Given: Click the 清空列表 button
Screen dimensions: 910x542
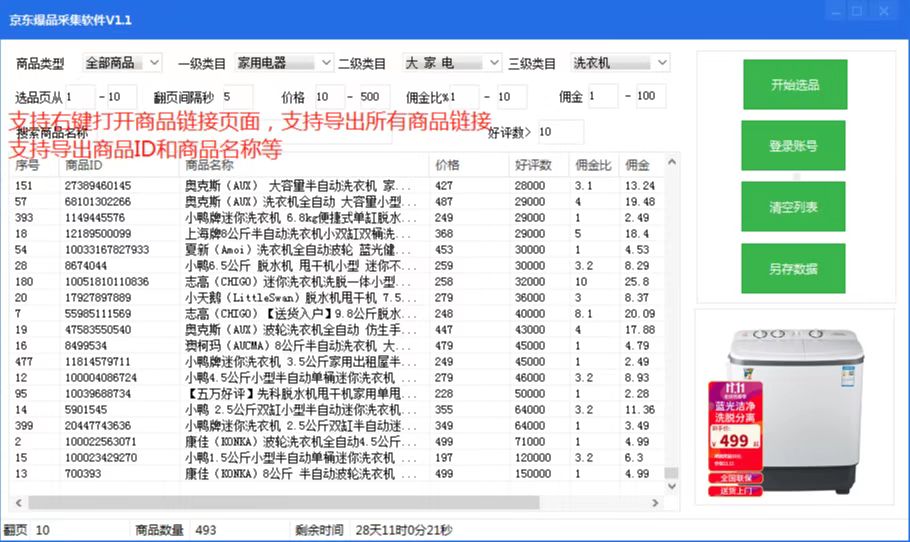Looking at the screenshot, I should coord(793,207).
